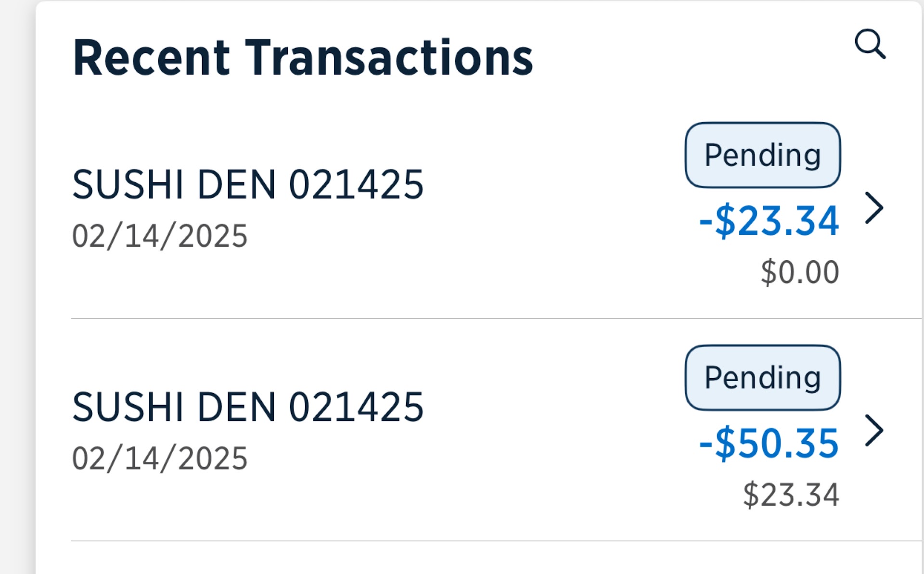Select the blue -$23.34 amount
This screenshot has height=574, width=924.
coord(769,221)
